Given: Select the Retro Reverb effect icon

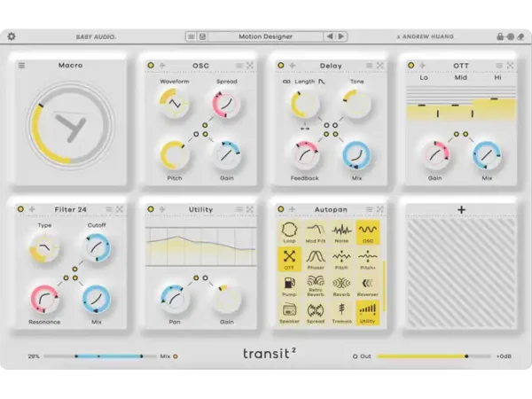Looking at the screenshot, I should (316, 286).
